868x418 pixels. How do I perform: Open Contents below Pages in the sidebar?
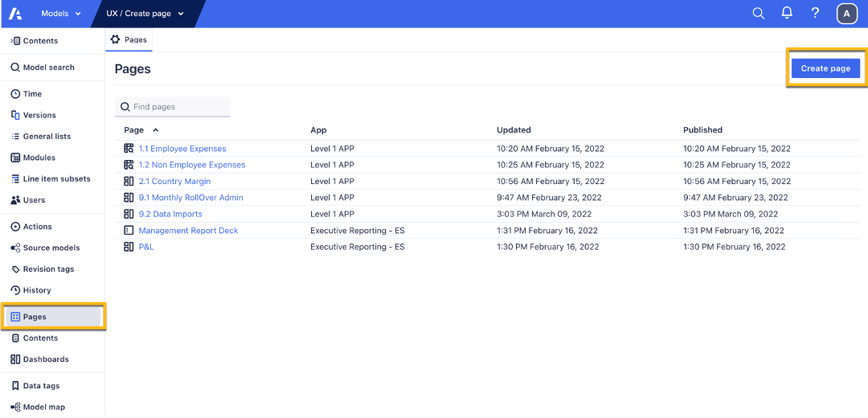35,338
